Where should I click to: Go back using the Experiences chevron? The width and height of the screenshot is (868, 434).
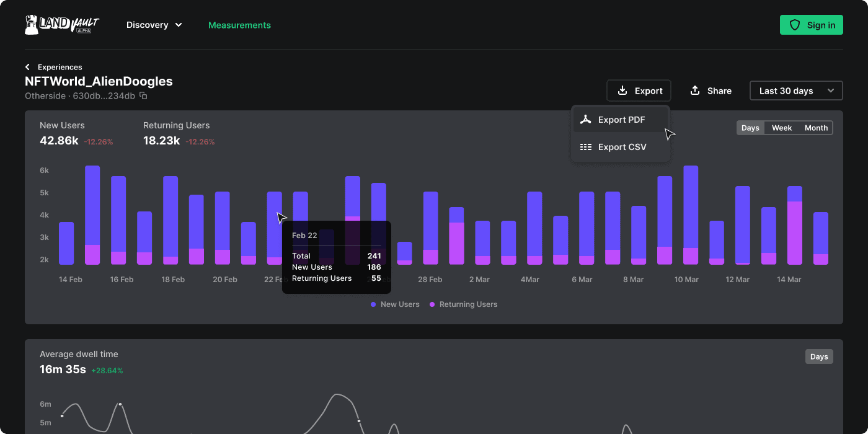click(x=27, y=67)
